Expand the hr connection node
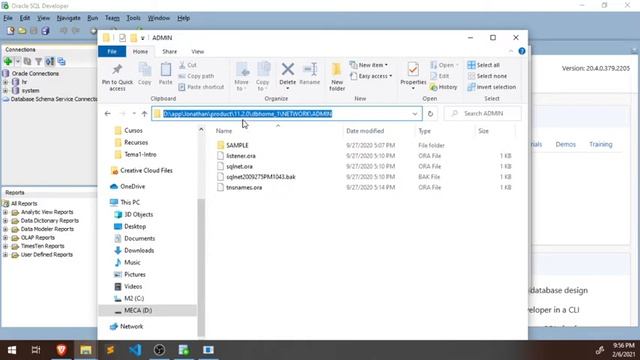The image size is (640, 360). [x=6, y=82]
